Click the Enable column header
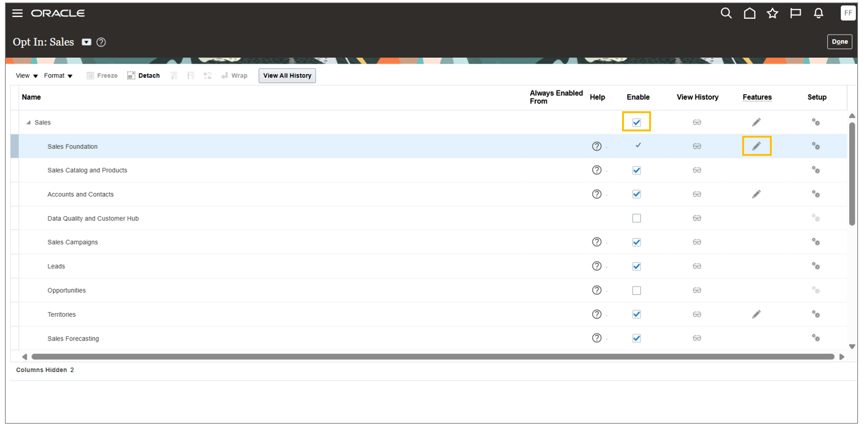 (x=638, y=97)
